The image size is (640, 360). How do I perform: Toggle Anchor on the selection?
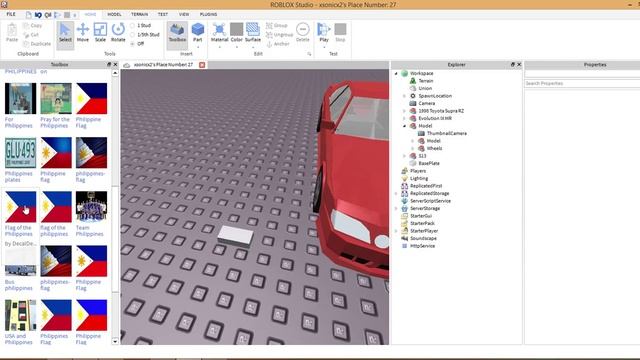278,44
